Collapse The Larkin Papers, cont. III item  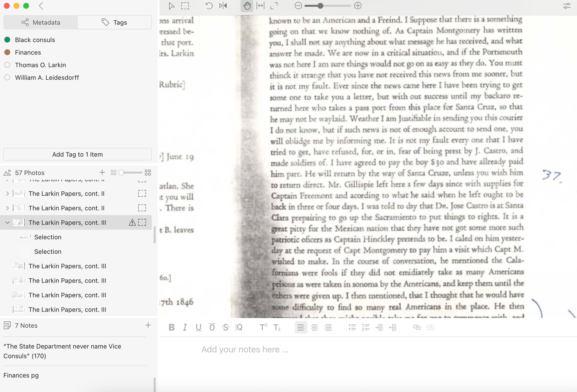click(8, 223)
